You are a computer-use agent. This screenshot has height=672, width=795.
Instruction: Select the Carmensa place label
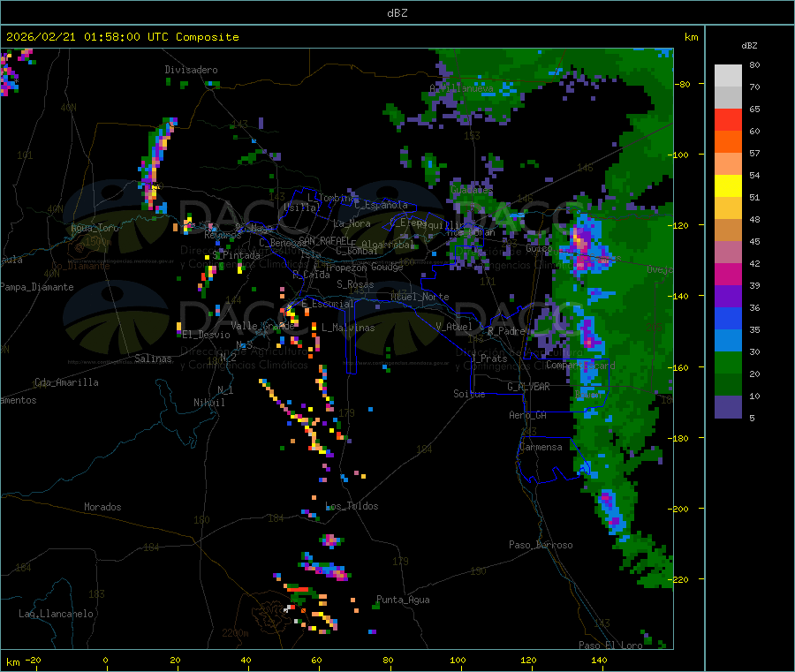tap(541, 447)
